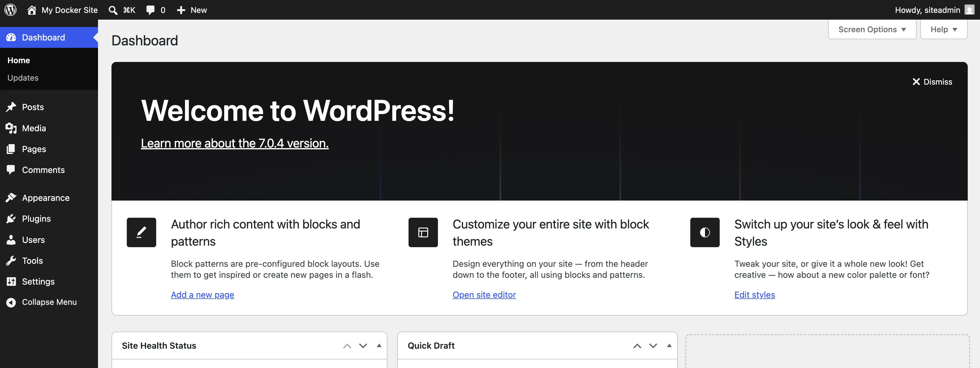Click the 0 comments count

pyautogui.click(x=163, y=10)
